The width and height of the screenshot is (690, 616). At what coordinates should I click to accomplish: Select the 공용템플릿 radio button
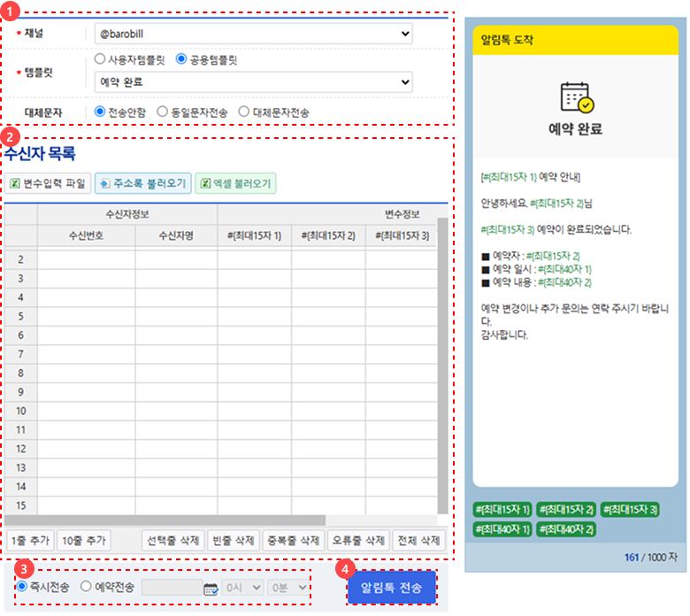pyautogui.click(x=180, y=59)
